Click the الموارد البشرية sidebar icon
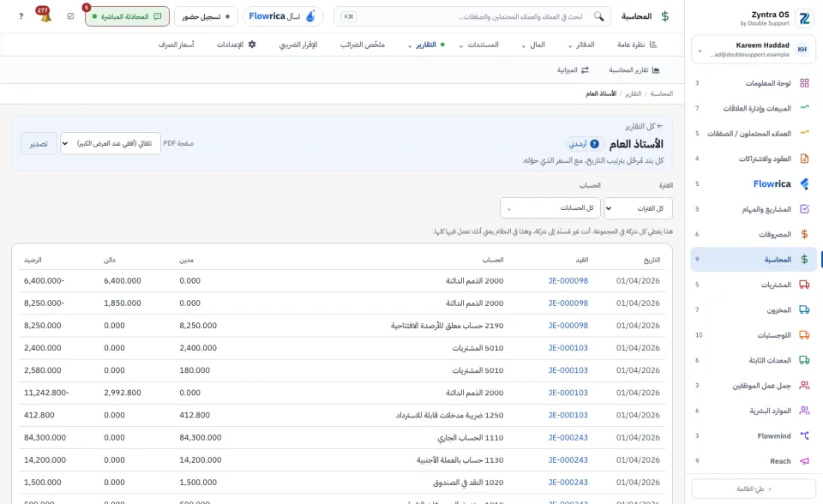 pyautogui.click(x=804, y=411)
